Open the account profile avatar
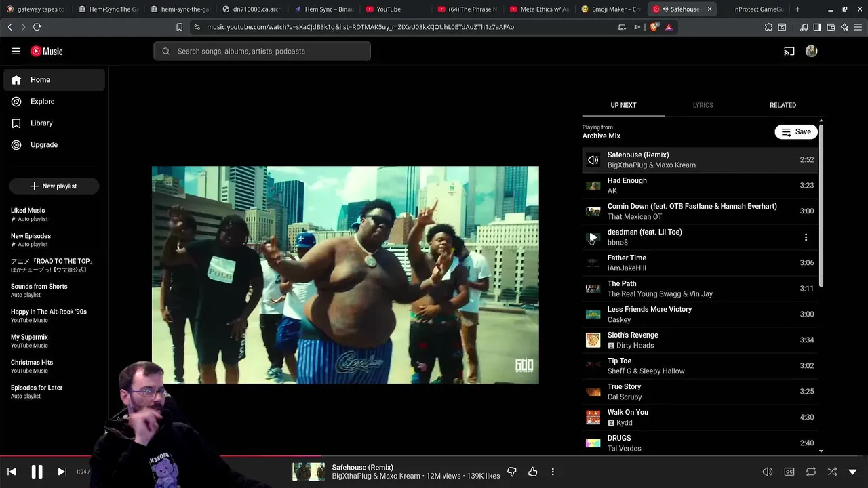 (811, 51)
